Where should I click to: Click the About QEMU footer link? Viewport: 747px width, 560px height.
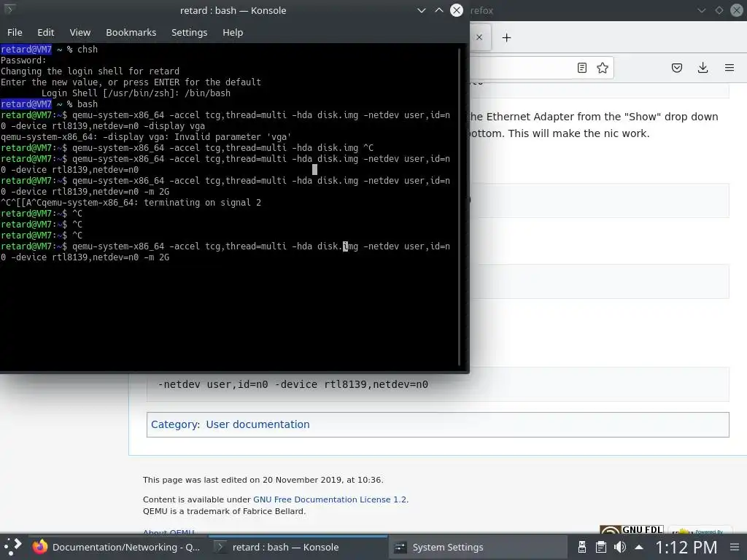coord(169,532)
